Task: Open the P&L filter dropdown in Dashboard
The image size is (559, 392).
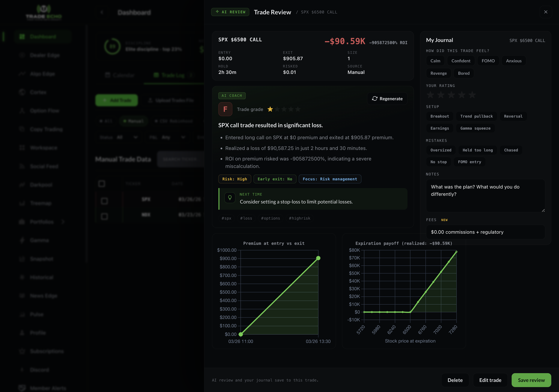Action: (167, 137)
